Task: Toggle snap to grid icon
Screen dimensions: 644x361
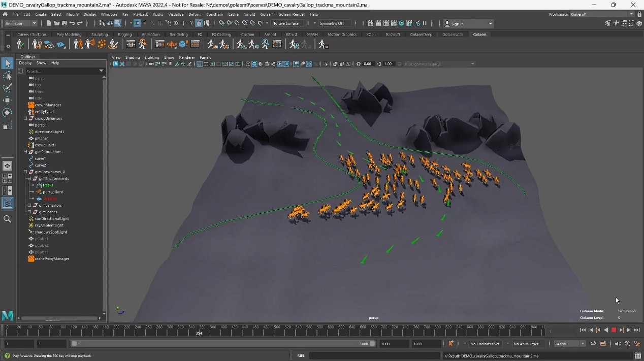Action: point(221,23)
